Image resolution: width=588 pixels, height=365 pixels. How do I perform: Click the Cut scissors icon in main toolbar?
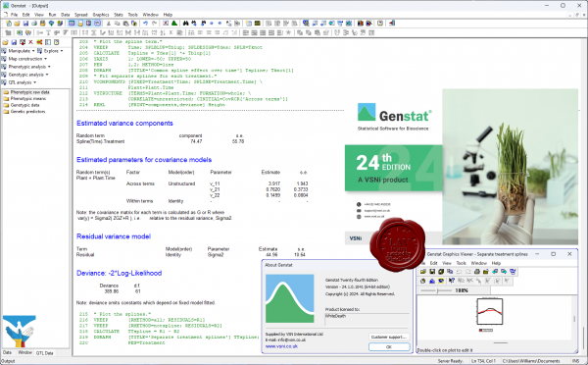[109, 23]
